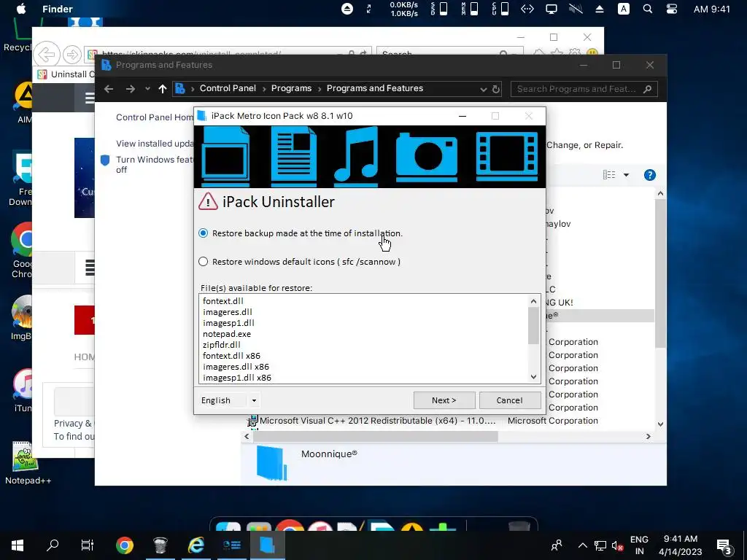Open the trash can icon on the taskbar
This screenshot has width=747, height=560.
[x=160, y=545]
